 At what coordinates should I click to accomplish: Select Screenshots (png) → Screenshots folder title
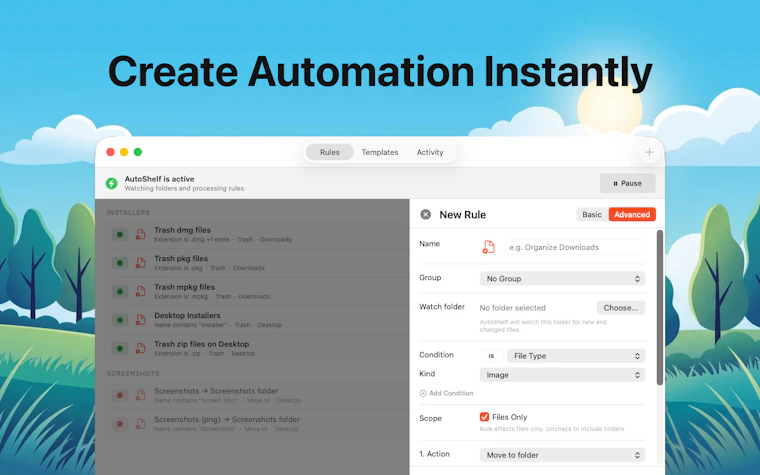(x=227, y=420)
